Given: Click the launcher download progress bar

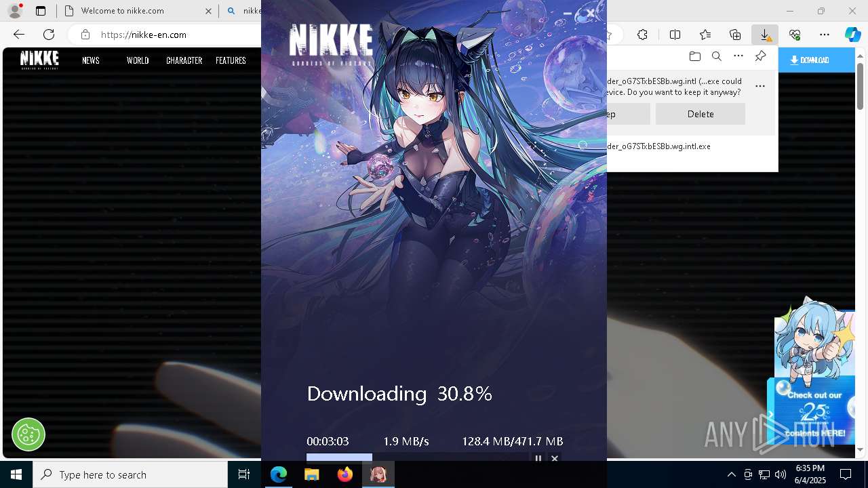Looking at the screenshot, I should click(416, 457).
